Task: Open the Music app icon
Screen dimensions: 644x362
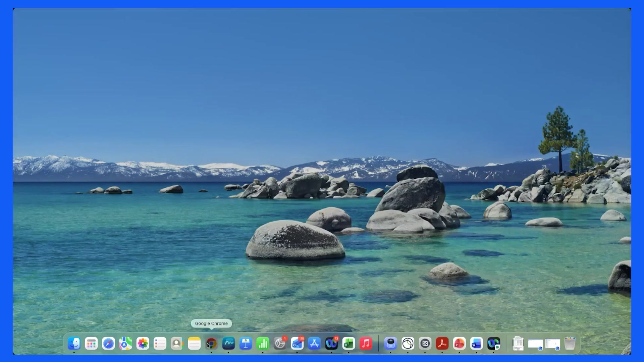Action: tap(366, 344)
